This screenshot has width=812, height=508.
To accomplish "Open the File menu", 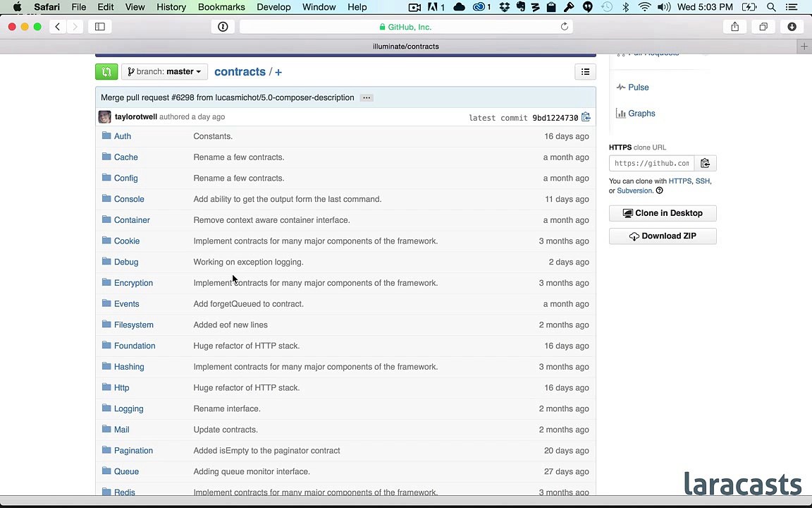I will pyautogui.click(x=79, y=7).
